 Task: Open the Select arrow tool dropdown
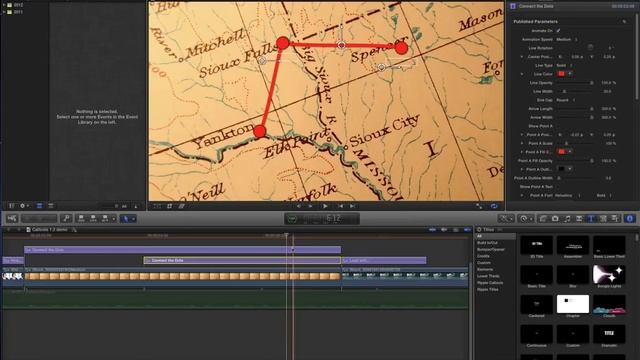coord(128,219)
